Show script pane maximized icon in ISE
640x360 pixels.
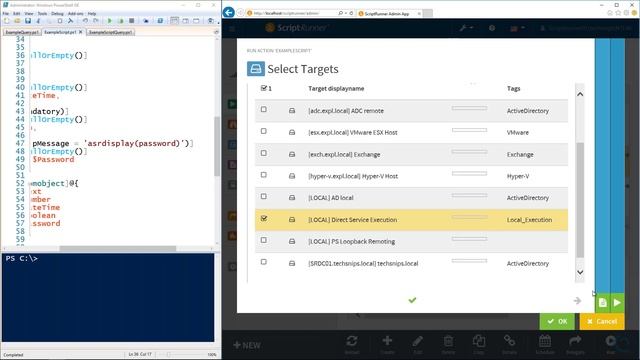196,21
